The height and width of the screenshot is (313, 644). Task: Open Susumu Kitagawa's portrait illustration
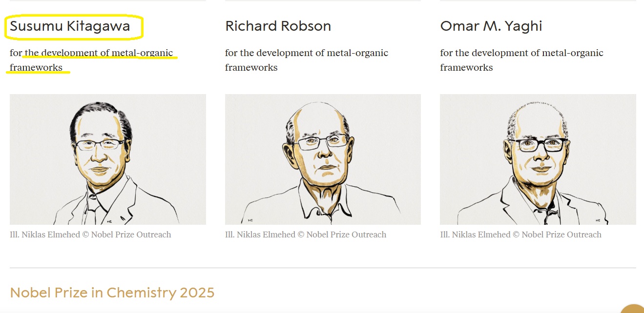tap(107, 159)
